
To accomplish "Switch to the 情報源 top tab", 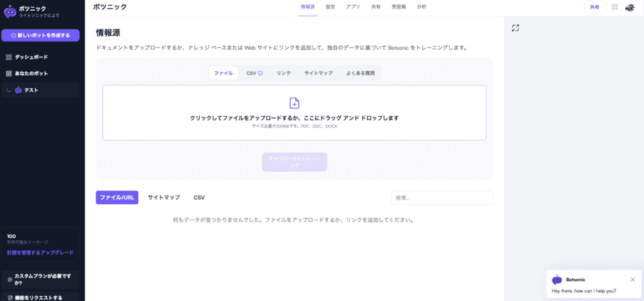I will [308, 7].
